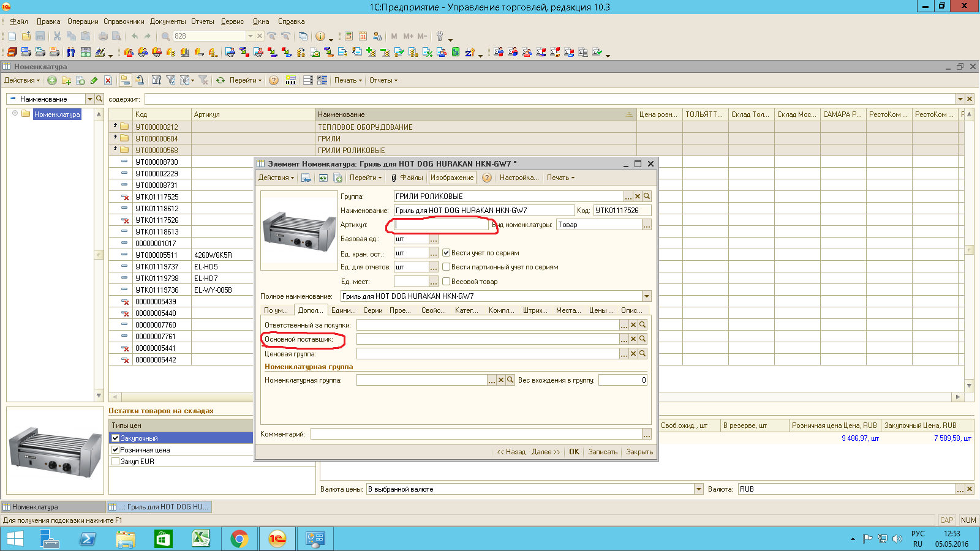Expand the Номенклатура root tree node
Image resolution: width=980 pixels, height=551 pixels.
(x=15, y=113)
